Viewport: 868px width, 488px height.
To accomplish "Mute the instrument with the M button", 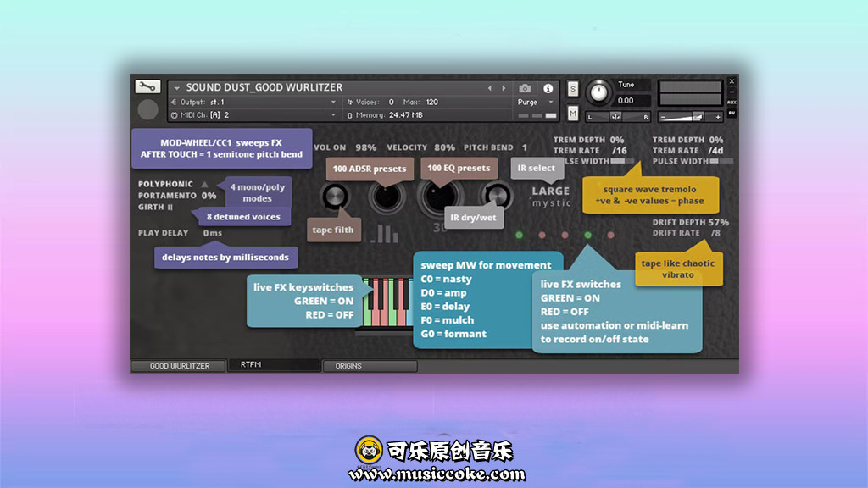I will (x=573, y=114).
